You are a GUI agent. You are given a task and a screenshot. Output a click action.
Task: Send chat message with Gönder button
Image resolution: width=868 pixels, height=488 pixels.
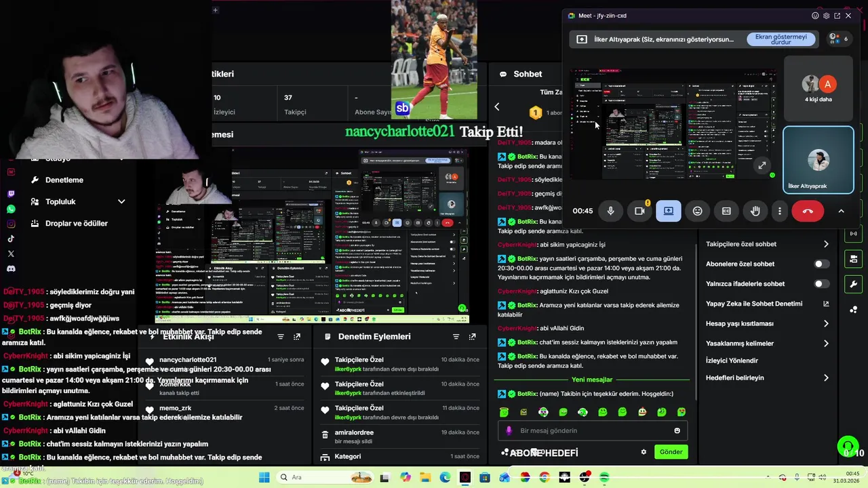tap(671, 452)
